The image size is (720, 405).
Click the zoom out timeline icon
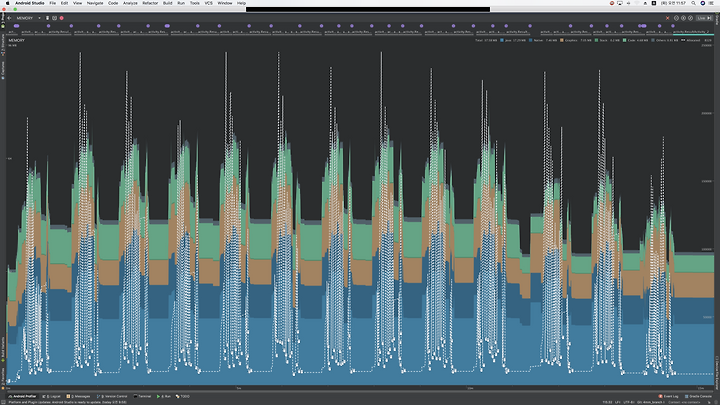click(x=676, y=18)
